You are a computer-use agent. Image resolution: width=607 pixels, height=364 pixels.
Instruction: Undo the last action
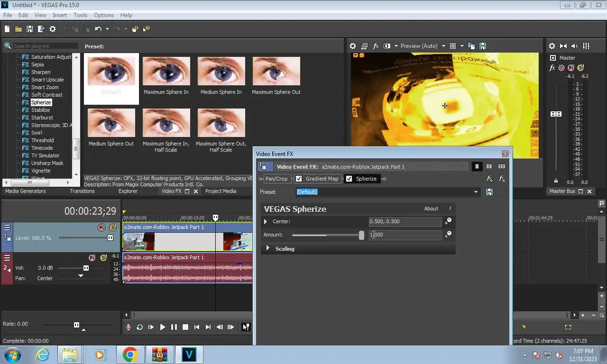(98, 29)
